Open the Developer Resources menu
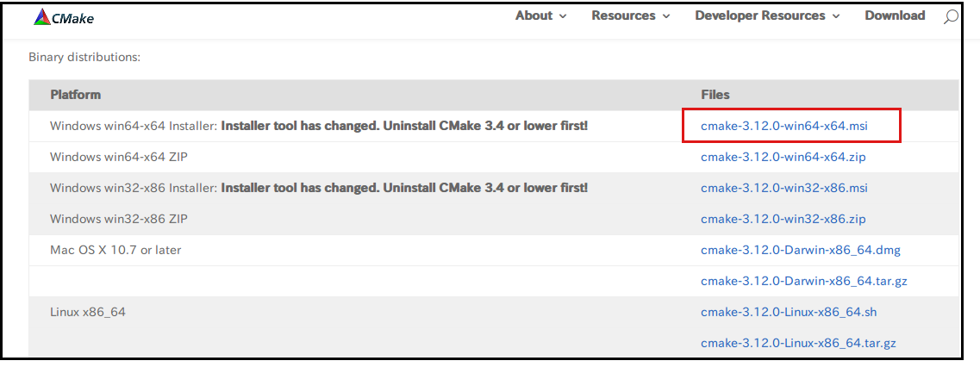 [x=759, y=16]
